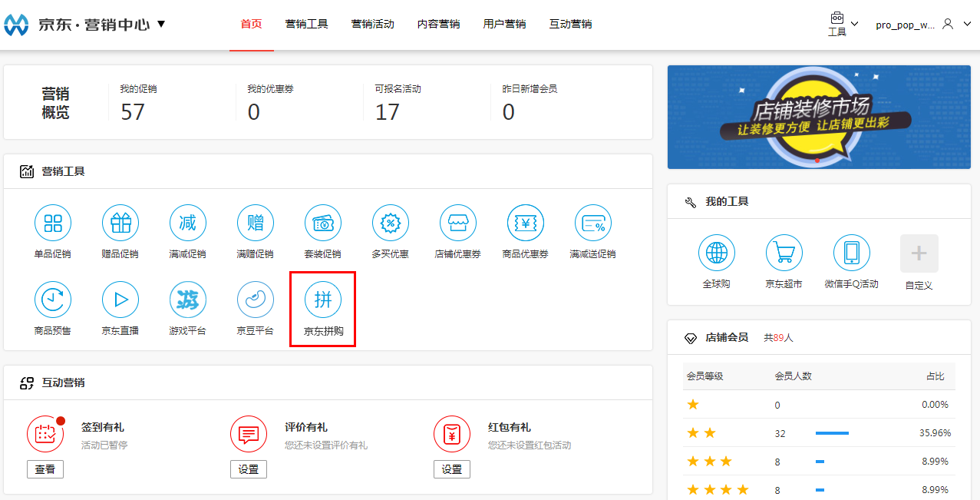Screen dimensions: 980x500
Task: Open the 京东拼购 tool icon
Action: click(323, 300)
